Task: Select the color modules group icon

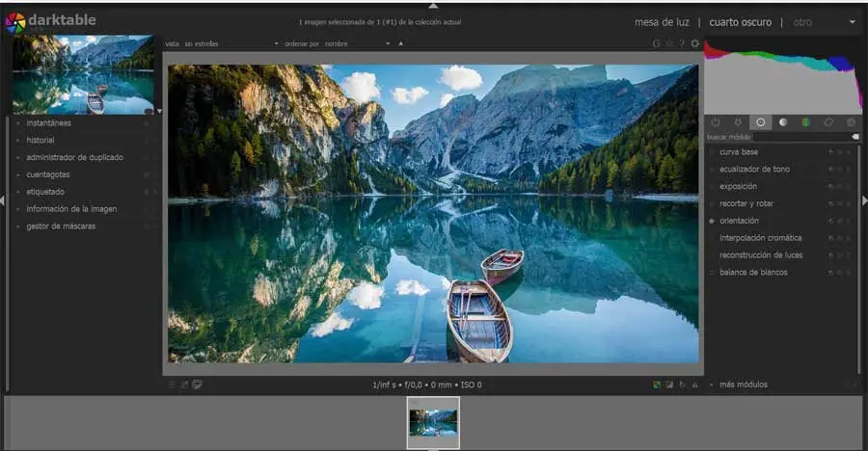Action: 806,121
